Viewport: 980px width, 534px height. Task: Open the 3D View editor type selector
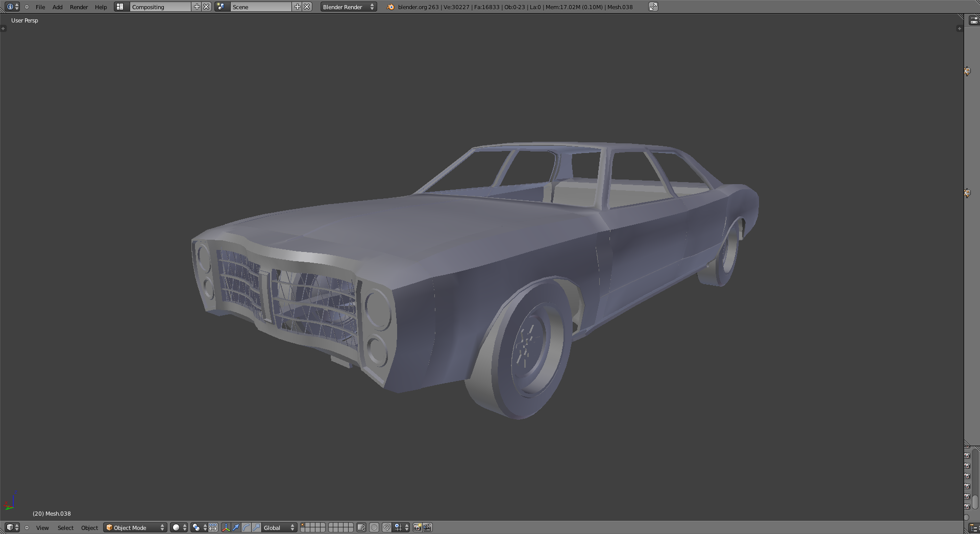(12, 527)
